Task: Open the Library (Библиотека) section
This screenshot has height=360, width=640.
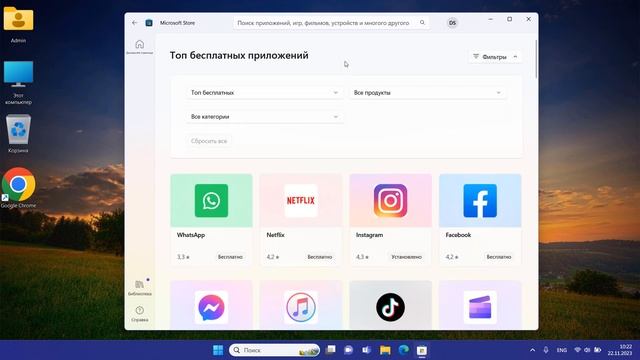Action: pos(140,288)
